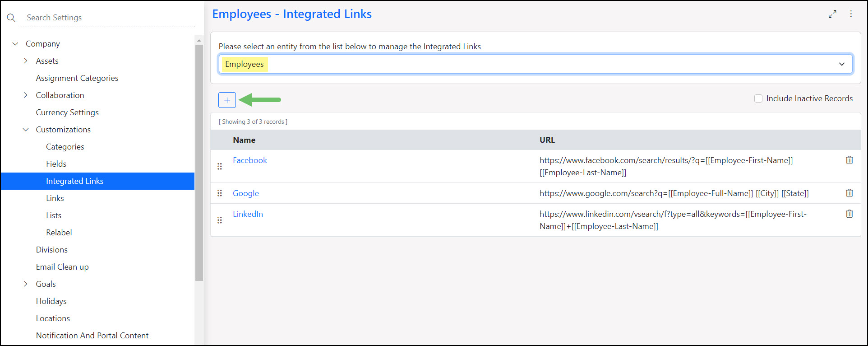Viewport: 868px width, 346px height.
Task: Expand the Goals tree node
Action: [26, 284]
